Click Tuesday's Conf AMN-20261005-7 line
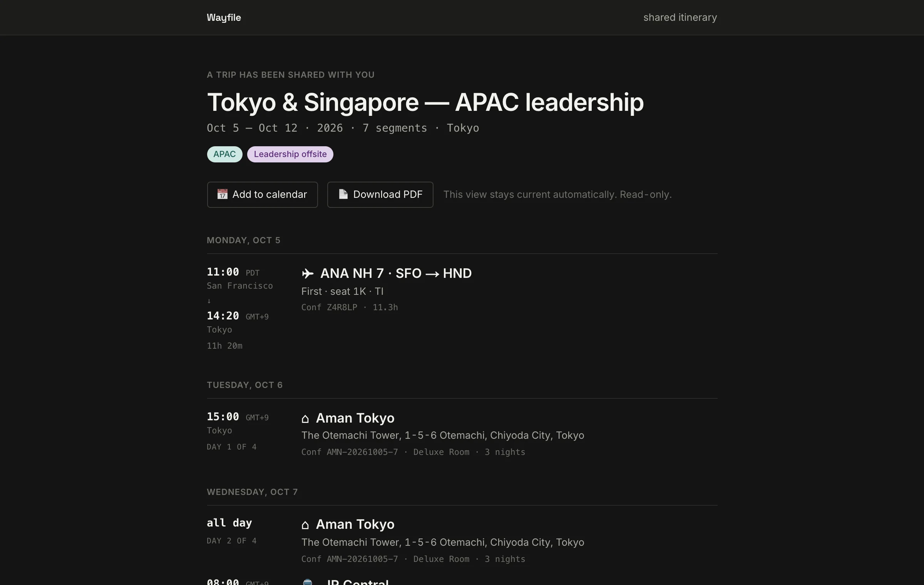Viewport: 924px width, 585px height. (x=413, y=452)
